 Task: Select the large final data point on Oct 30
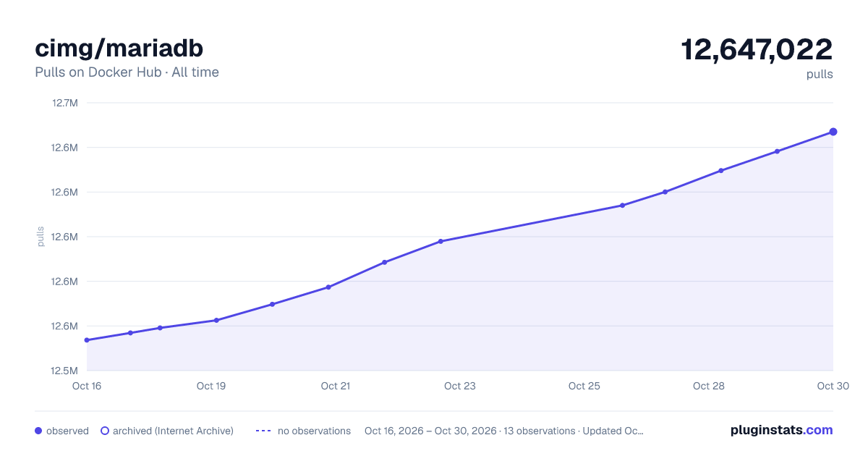click(x=833, y=132)
